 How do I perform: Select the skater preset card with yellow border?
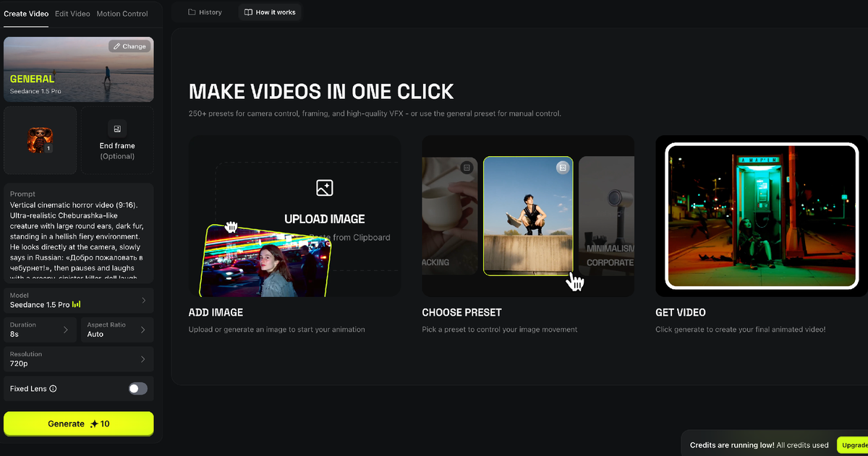tap(528, 216)
